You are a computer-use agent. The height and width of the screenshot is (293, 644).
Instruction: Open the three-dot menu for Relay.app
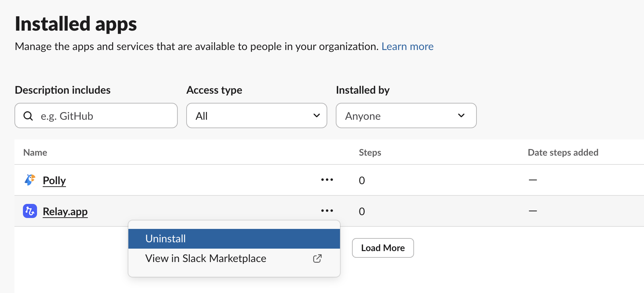coord(327,211)
